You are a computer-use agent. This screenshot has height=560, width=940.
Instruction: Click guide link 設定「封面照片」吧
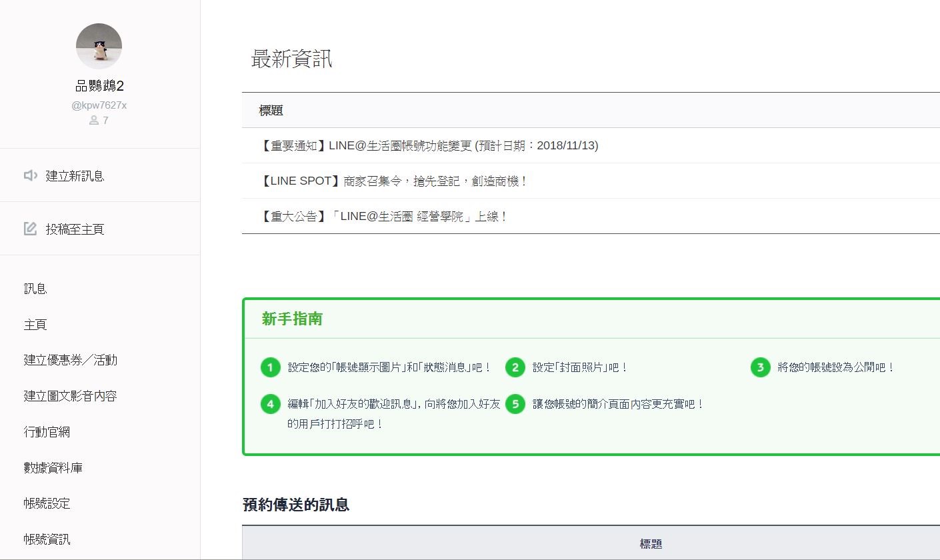pos(581,367)
